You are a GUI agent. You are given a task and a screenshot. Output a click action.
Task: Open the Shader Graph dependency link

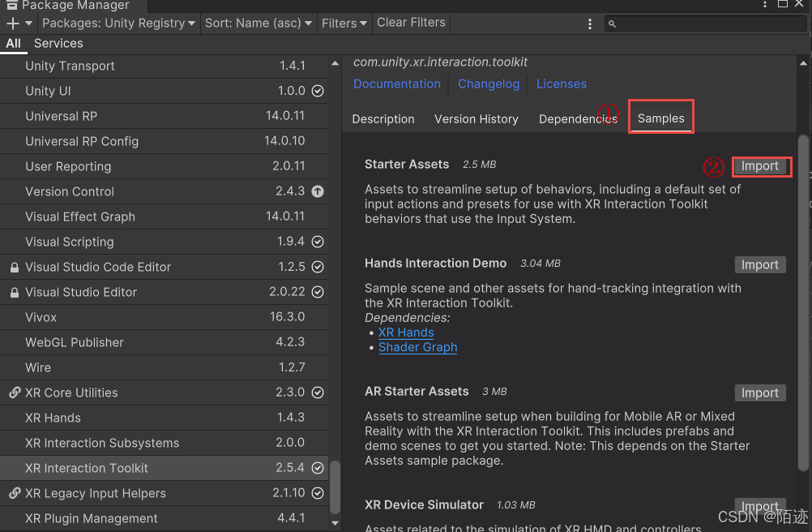(417, 347)
